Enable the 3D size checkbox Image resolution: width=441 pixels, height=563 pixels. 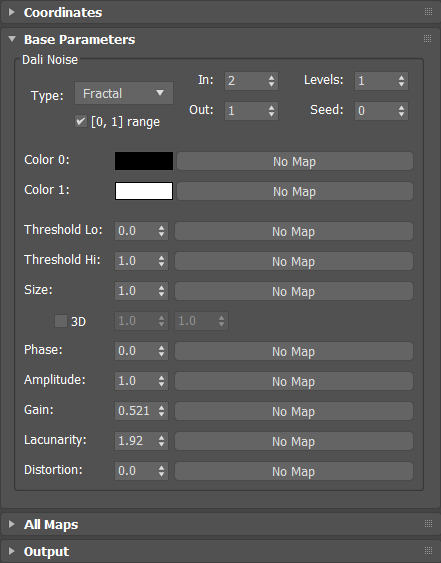[x=61, y=321]
